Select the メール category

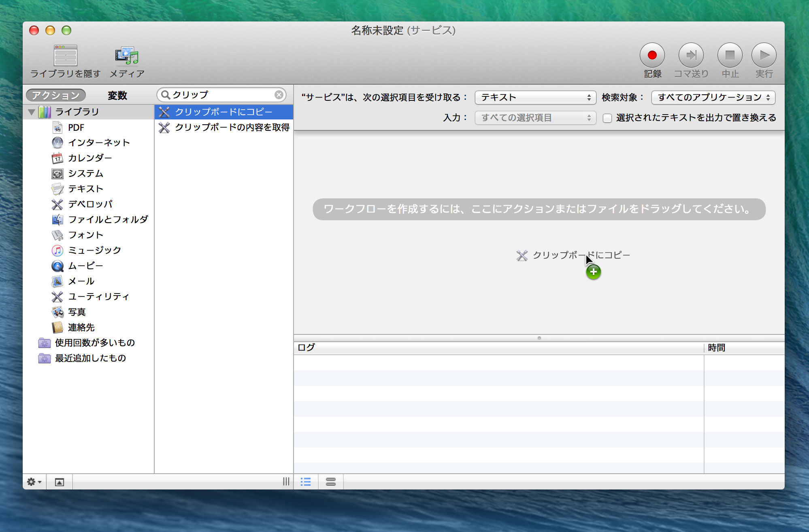[x=89, y=281]
